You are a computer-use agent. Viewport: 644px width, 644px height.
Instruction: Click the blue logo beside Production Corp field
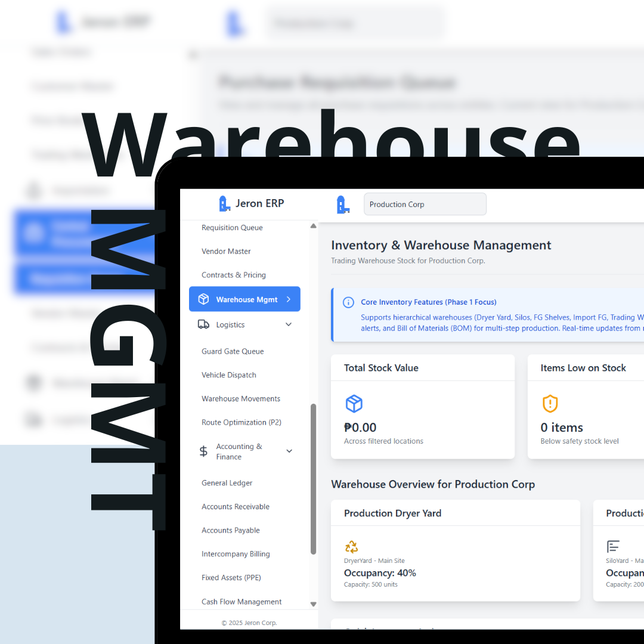tap(343, 203)
